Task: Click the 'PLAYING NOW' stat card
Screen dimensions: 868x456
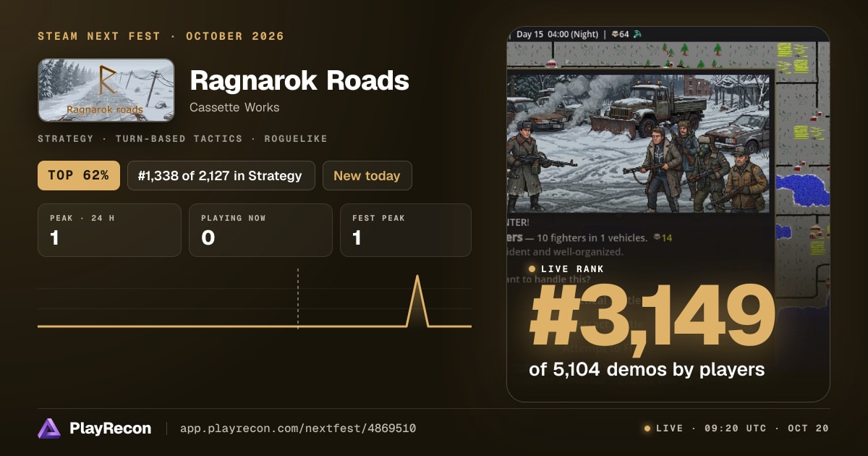Action: point(260,230)
